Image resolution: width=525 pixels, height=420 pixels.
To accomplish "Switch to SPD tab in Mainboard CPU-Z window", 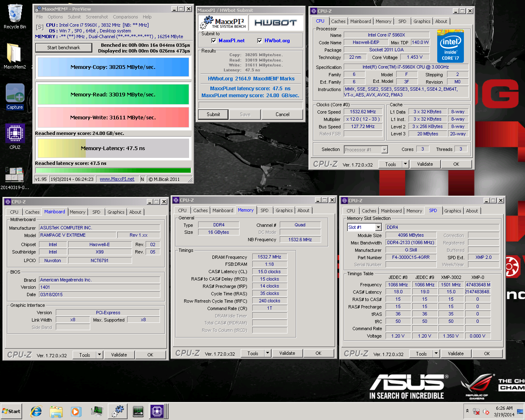I will click(96, 212).
